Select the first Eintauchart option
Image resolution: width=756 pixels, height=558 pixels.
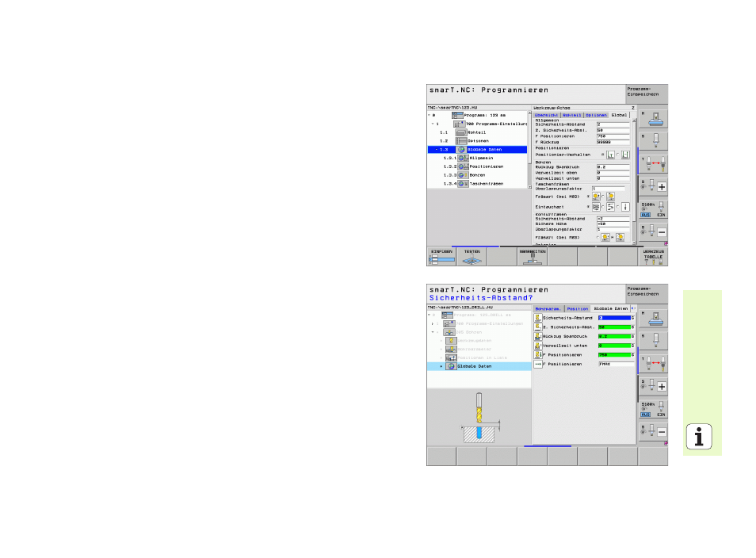pos(596,207)
